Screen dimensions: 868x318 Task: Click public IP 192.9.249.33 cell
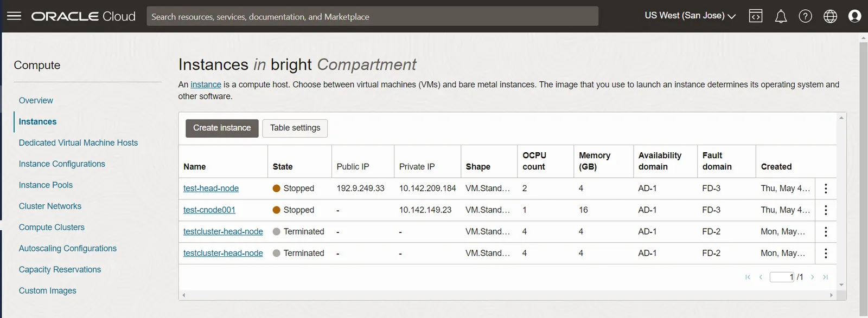[360, 189]
